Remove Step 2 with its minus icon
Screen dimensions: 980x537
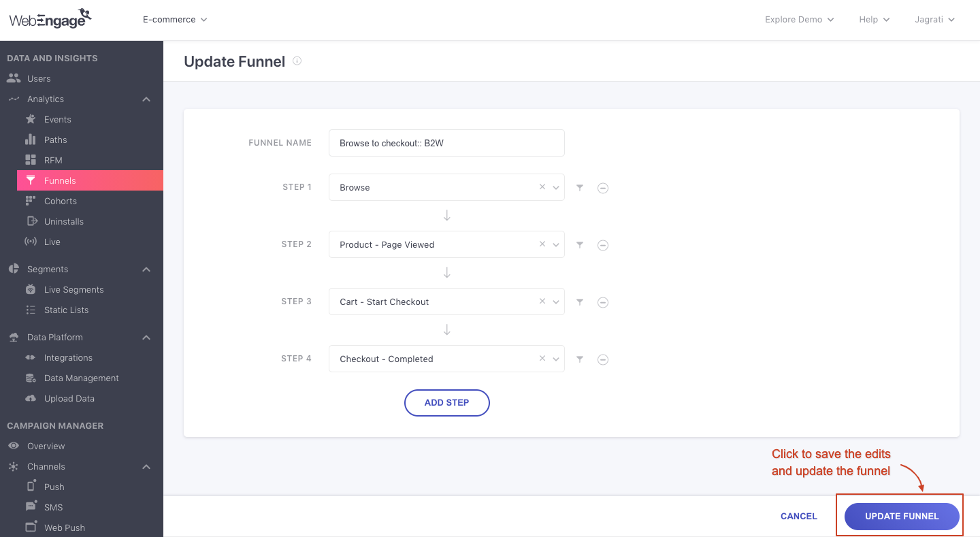point(603,245)
